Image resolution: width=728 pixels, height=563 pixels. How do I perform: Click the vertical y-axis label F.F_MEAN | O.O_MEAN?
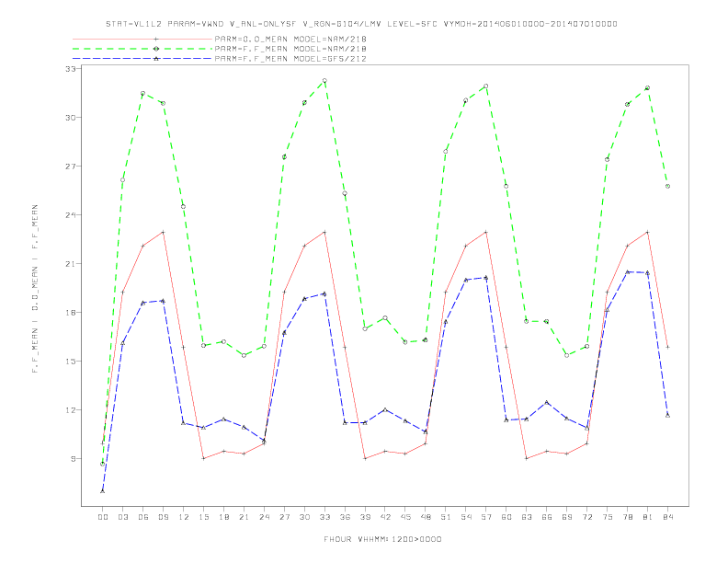(35, 289)
